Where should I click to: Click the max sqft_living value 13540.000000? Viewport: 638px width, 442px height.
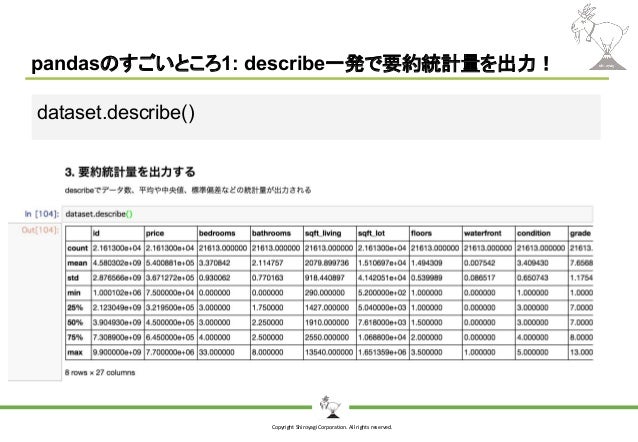tap(329, 352)
